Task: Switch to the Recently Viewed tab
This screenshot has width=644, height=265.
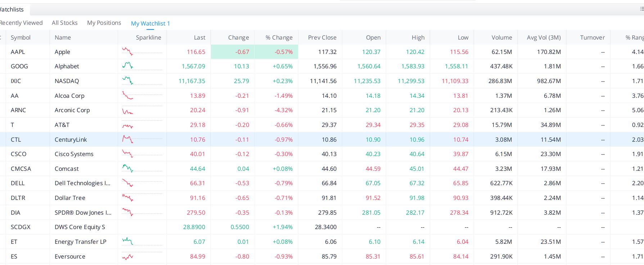Action: (x=21, y=23)
